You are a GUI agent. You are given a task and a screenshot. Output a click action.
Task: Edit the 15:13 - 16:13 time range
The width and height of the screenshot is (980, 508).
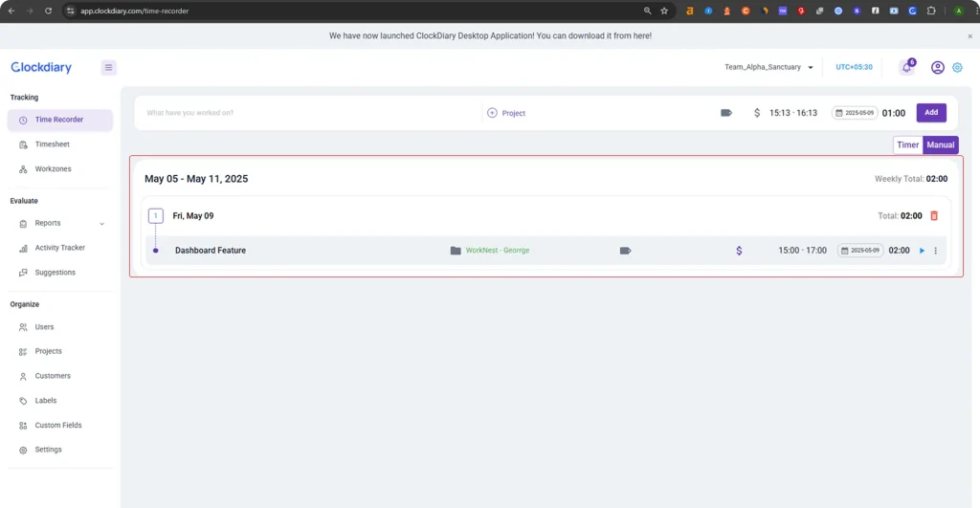click(x=793, y=113)
